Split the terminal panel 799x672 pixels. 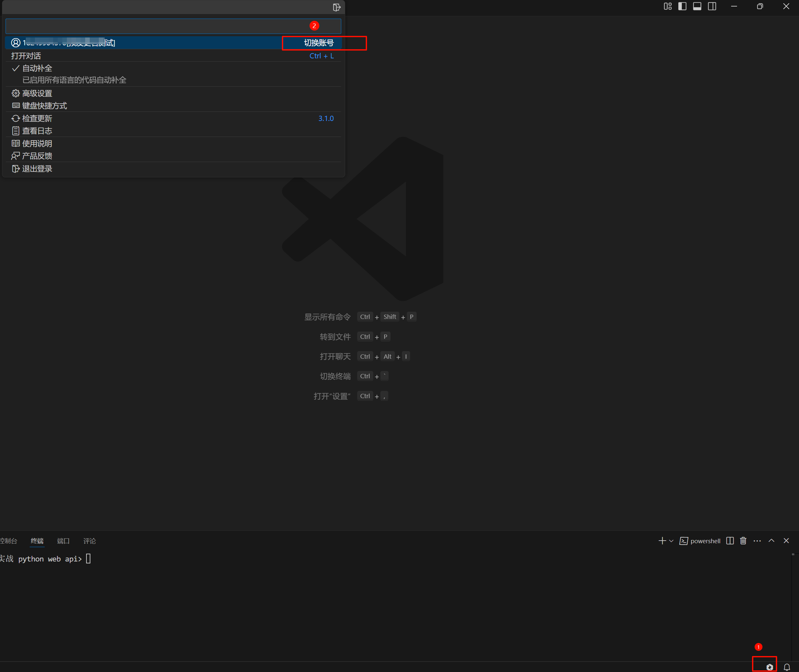click(x=730, y=541)
